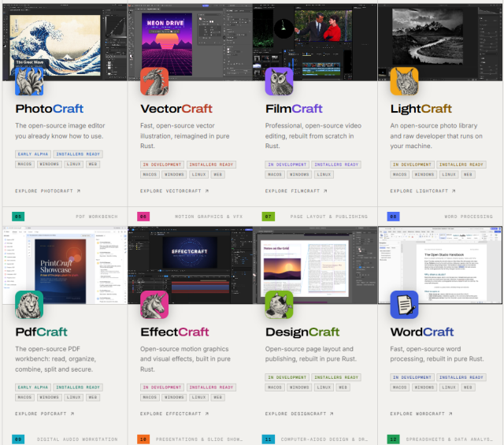504x445 pixels.
Task: Open the DesignCraft page layout screenshot
Action: [x=315, y=265]
